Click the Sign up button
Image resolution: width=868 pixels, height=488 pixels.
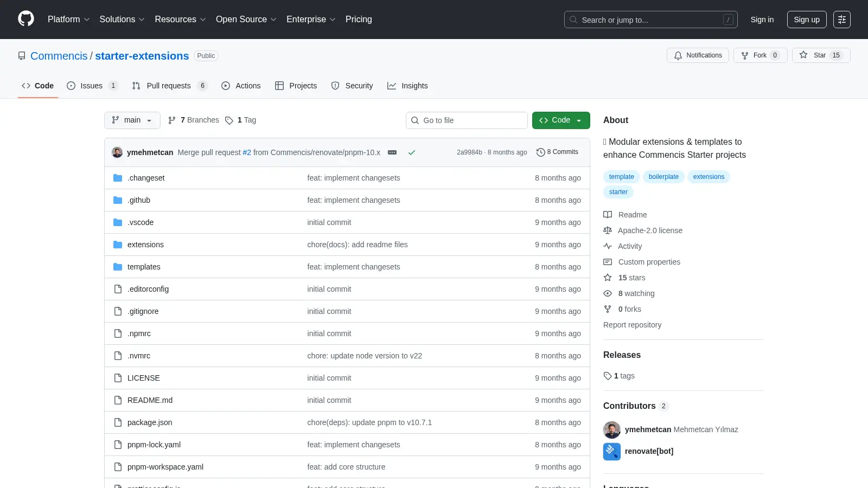807,20
